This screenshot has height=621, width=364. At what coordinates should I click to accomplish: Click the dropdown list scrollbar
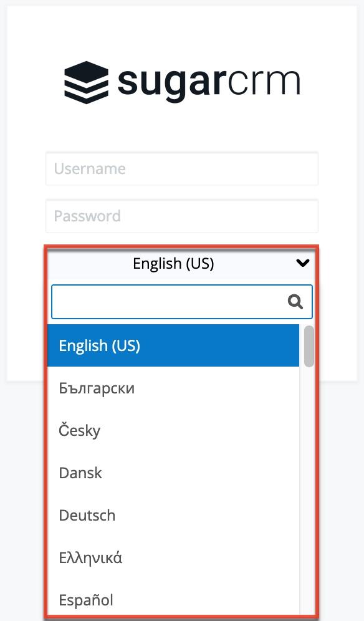click(x=309, y=349)
